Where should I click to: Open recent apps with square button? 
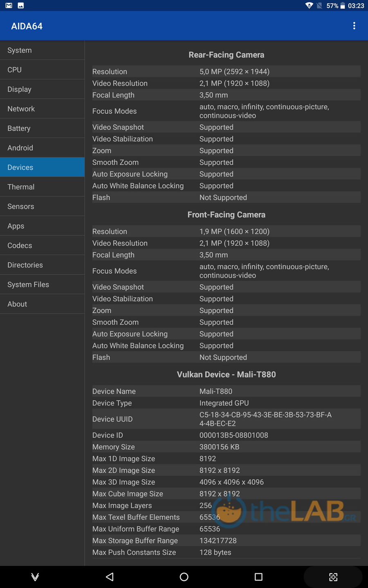pyautogui.click(x=258, y=577)
